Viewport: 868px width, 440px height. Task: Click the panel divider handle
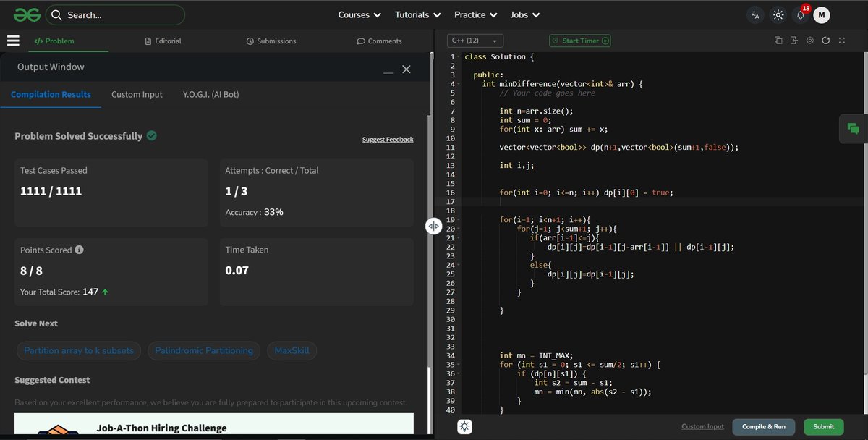click(433, 226)
